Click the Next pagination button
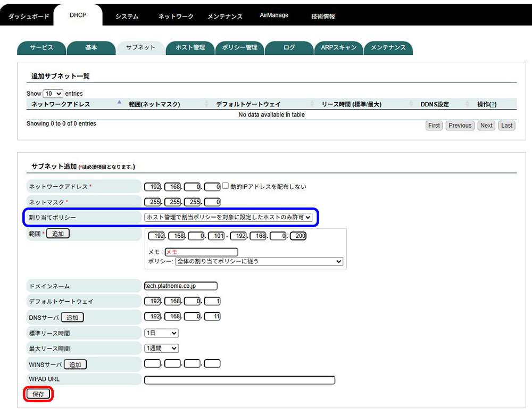The image size is (532, 415). click(x=486, y=126)
